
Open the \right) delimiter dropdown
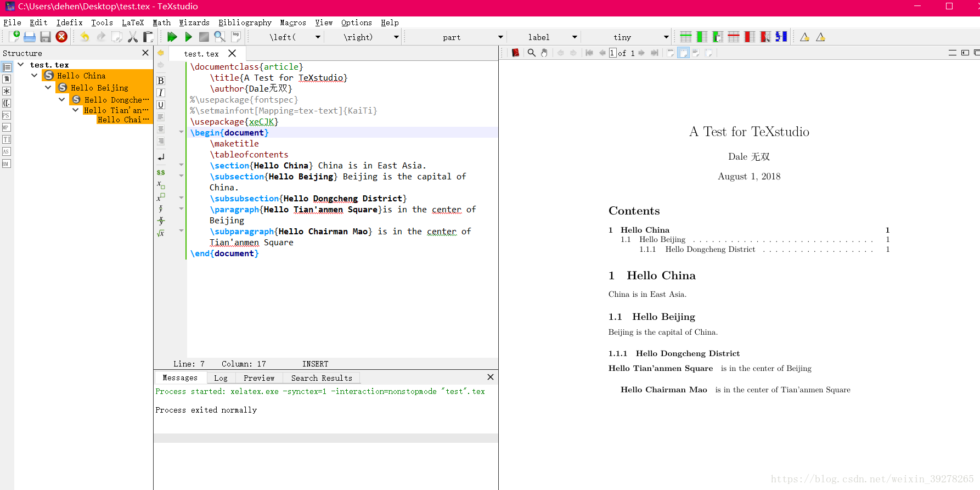click(396, 37)
